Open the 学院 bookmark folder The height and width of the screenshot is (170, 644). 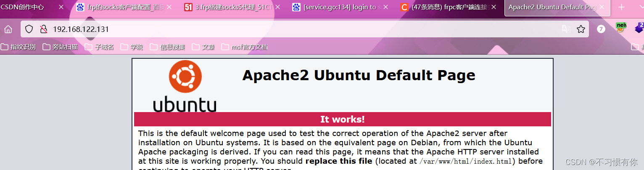[131, 47]
